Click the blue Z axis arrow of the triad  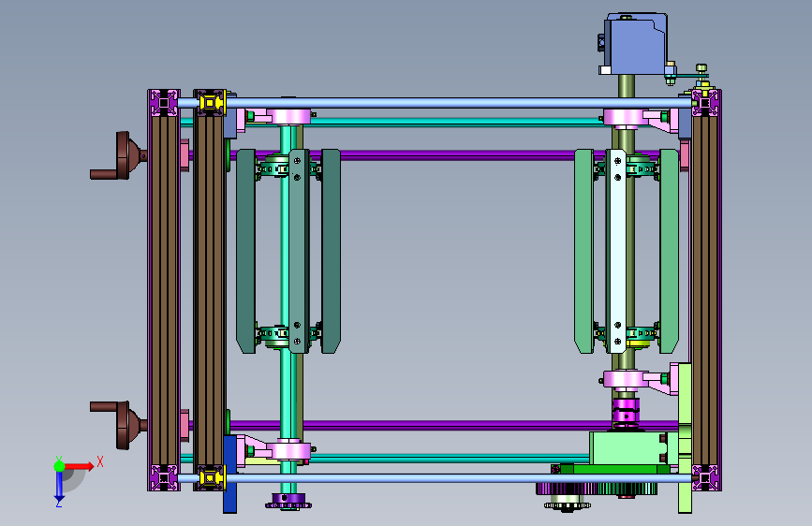tap(59, 488)
